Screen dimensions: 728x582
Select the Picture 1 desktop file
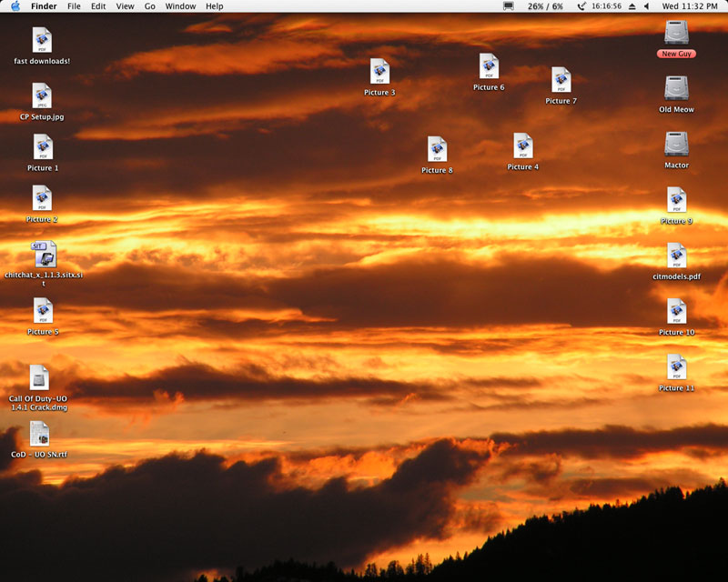pos(43,146)
